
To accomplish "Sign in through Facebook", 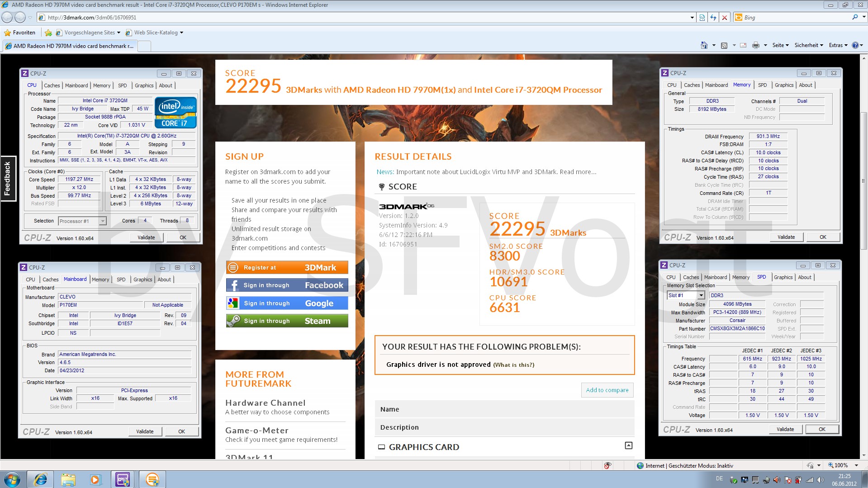I will [x=287, y=285].
